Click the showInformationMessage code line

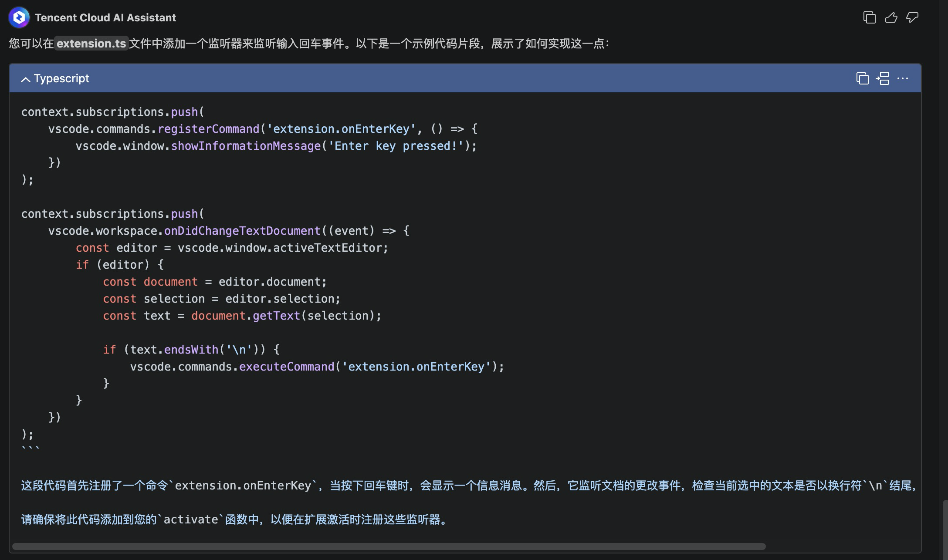[x=276, y=146]
